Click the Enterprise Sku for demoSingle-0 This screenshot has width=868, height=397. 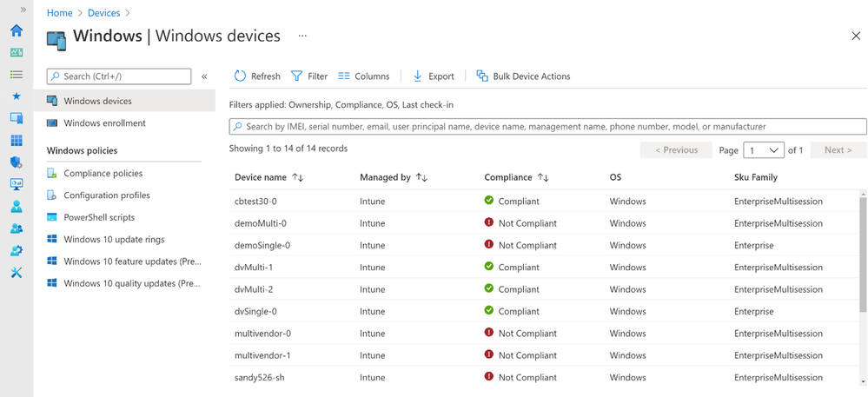pos(754,245)
